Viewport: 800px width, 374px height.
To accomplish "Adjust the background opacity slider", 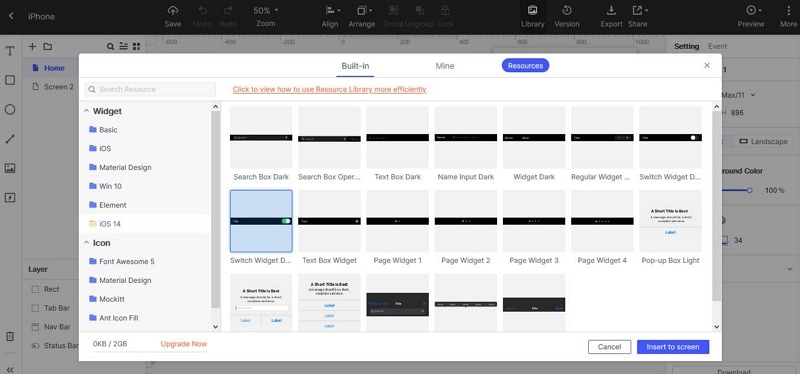I will 749,190.
